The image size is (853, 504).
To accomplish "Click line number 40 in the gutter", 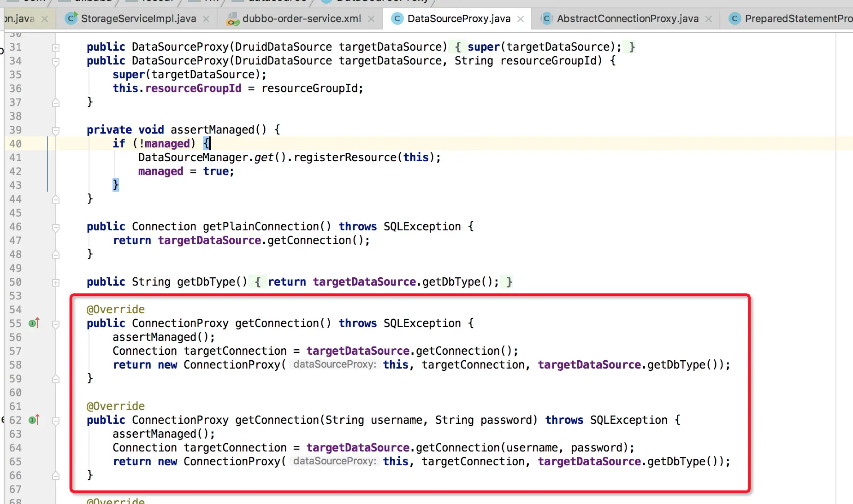I will pyautogui.click(x=15, y=144).
